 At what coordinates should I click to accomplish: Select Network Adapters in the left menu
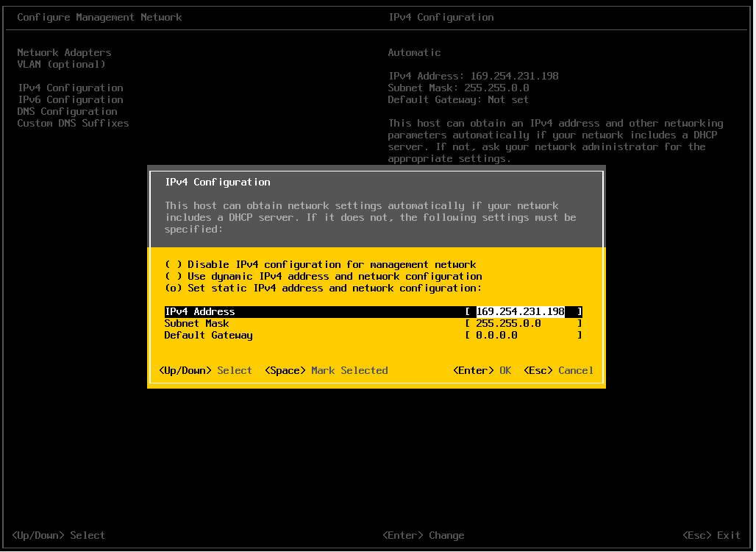click(x=64, y=52)
